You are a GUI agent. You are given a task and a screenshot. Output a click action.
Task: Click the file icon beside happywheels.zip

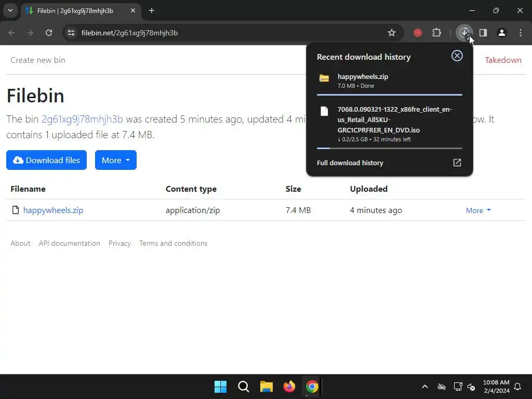tap(15, 210)
